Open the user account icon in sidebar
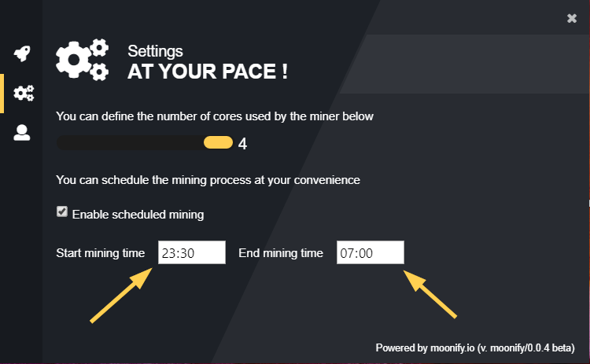Screen dimensions: 590x364 [22, 132]
